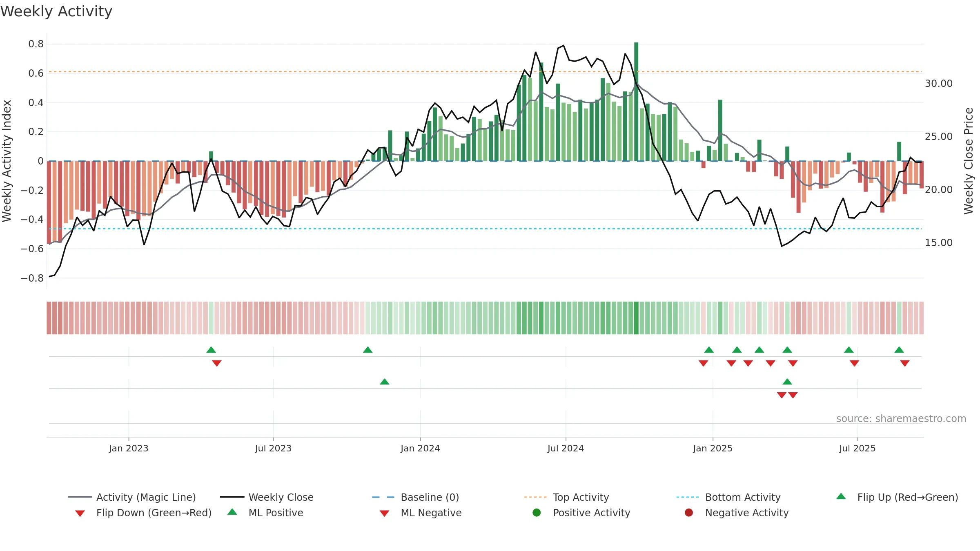
Task: Hide the Baseline (0) series via legend
Action: [x=416, y=497]
